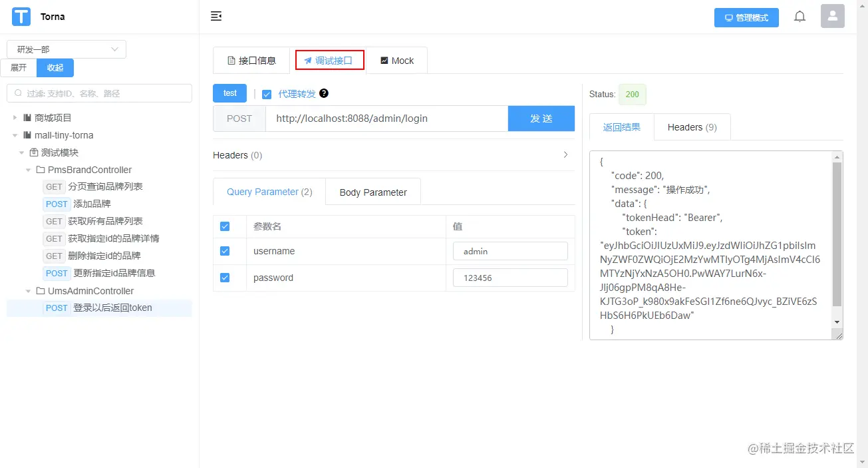Screen dimensions: 868x468
Task: Click the response scrollbar up arrow
Action: [x=837, y=156]
